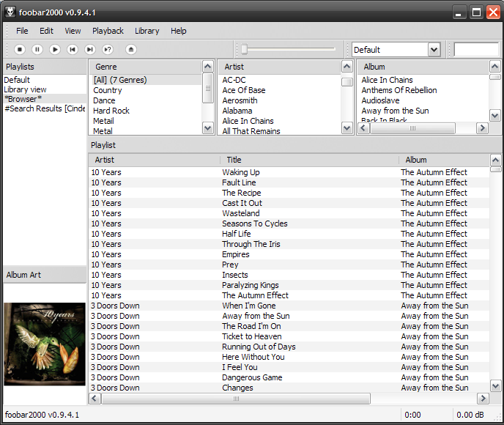Select the Library view playlist
The width and height of the screenshot is (504, 425).
pyautogui.click(x=45, y=89)
